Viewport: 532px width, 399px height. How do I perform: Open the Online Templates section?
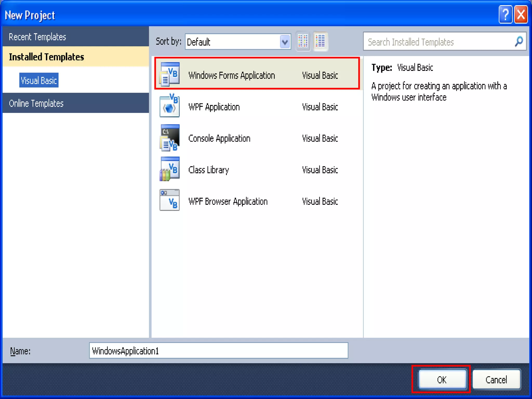[36, 103]
